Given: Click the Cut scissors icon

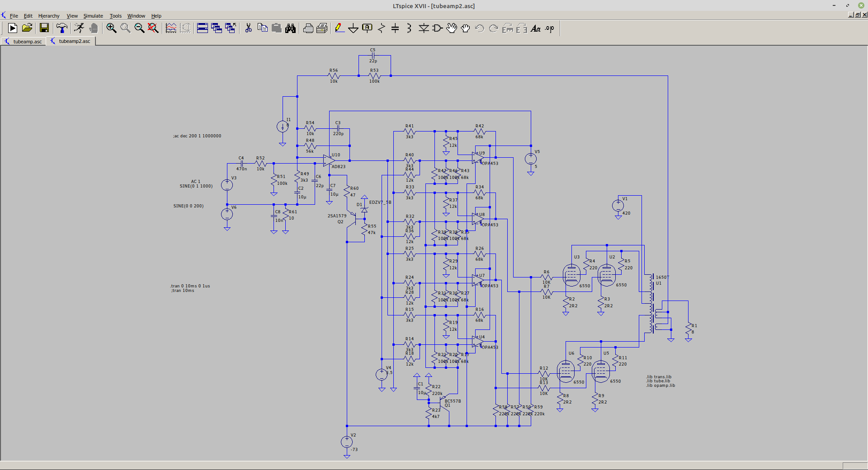Looking at the screenshot, I should tap(248, 28).
